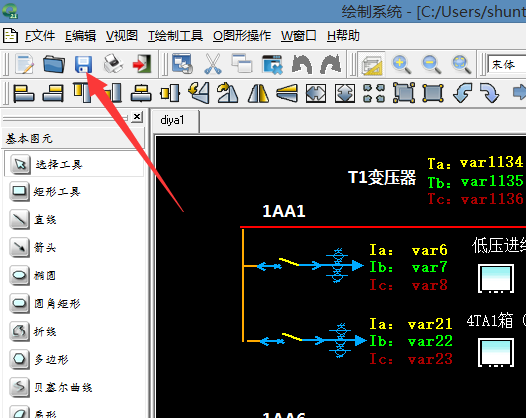Image resolution: width=526 pixels, height=418 pixels.
Task: Select the var8 value text
Action: pyautogui.click(x=429, y=285)
